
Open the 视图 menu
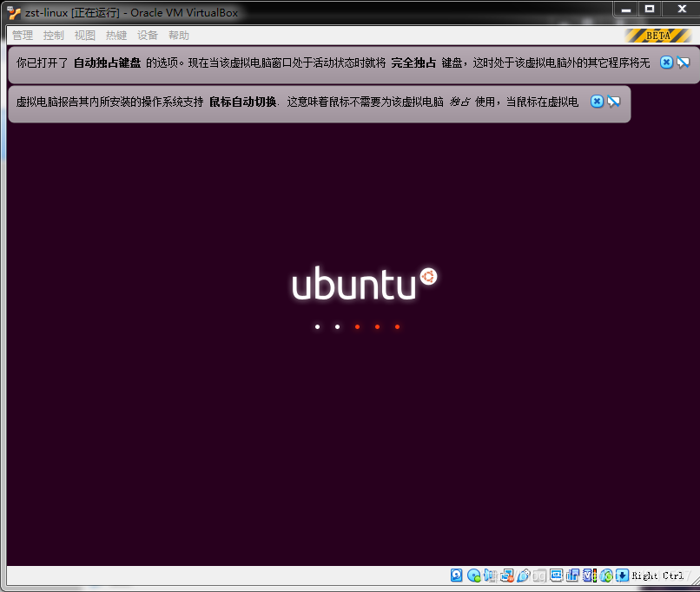point(85,36)
